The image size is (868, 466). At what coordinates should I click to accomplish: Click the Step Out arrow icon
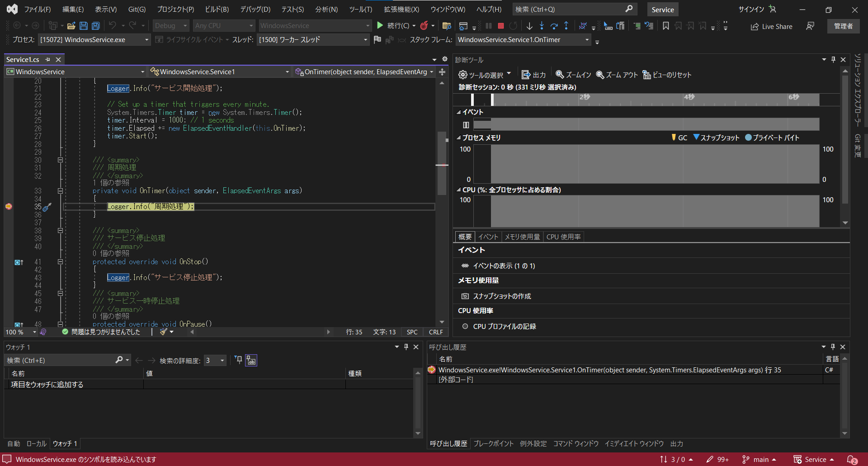(x=566, y=26)
